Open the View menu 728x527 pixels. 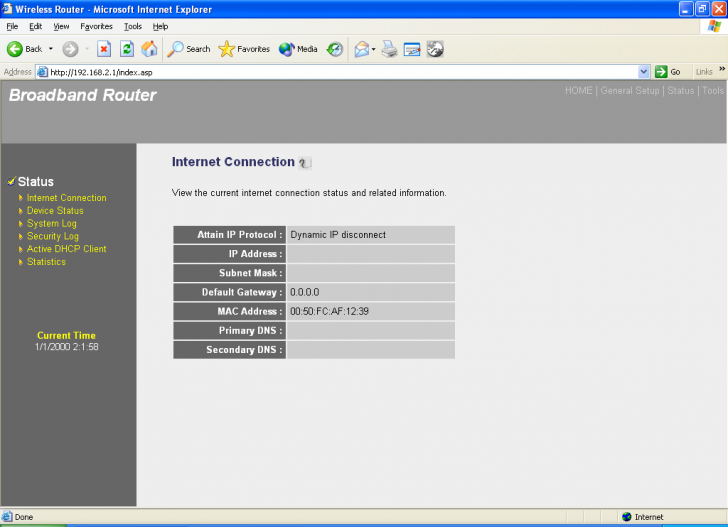coord(61,26)
